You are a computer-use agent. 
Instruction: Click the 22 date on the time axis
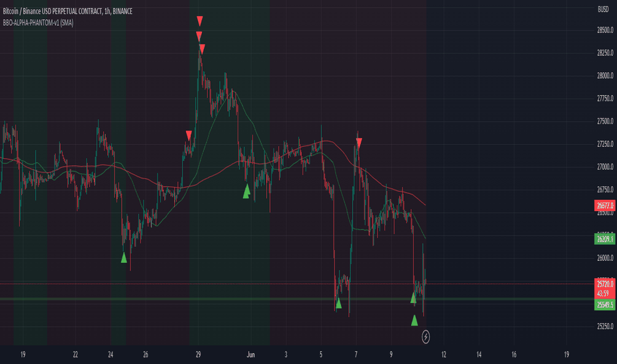[x=75, y=355]
